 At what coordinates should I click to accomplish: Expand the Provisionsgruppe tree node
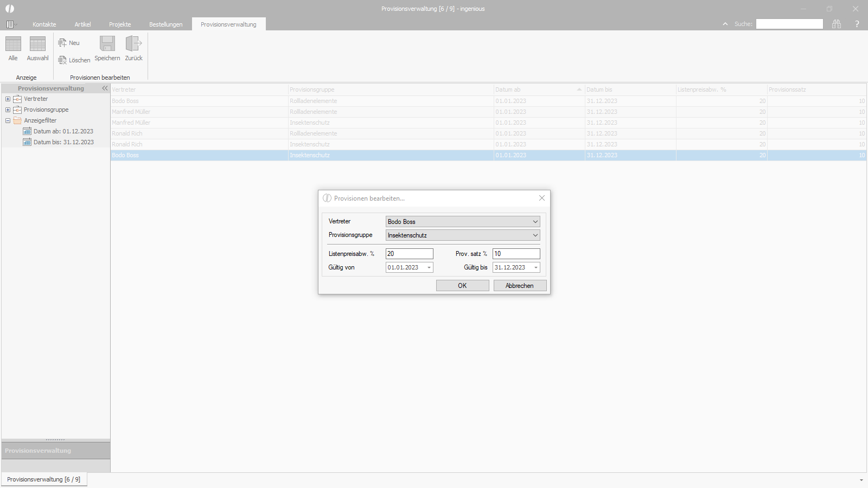click(x=8, y=110)
